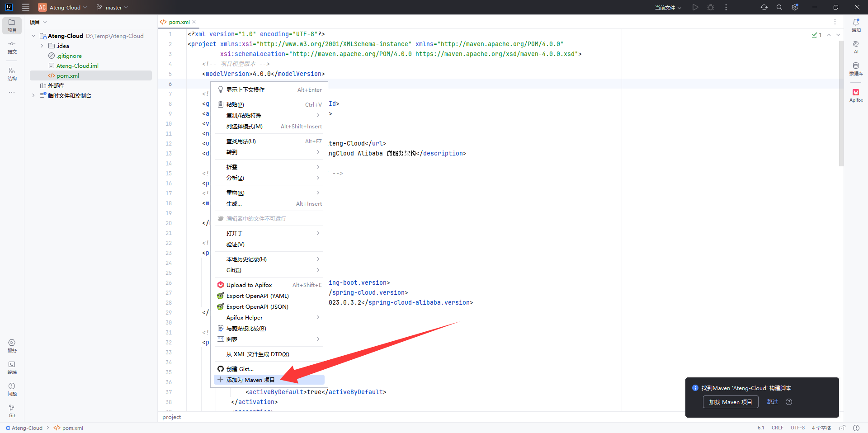Toggle read-only lock in status bar
The image size is (868, 433).
tap(842, 428)
